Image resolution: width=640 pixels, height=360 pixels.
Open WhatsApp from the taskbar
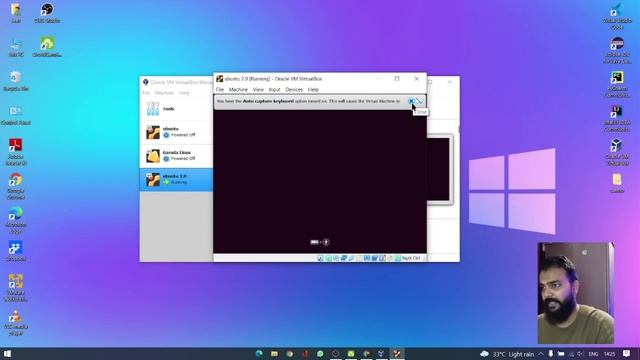pos(320,353)
